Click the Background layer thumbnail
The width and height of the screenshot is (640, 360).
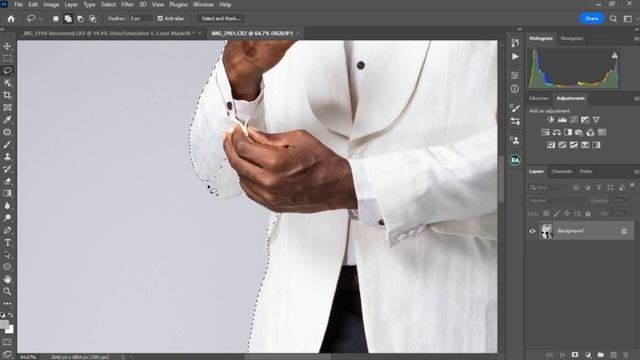click(547, 231)
